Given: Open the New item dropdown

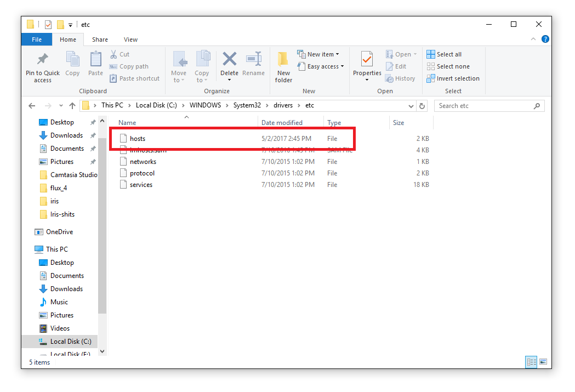Looking at the screenshot, I should (318, 54).
